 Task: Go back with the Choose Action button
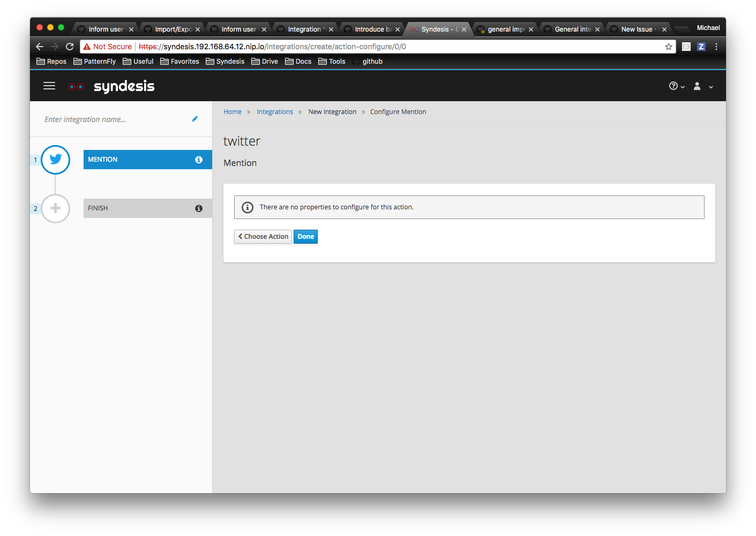(x=263, y=237)
